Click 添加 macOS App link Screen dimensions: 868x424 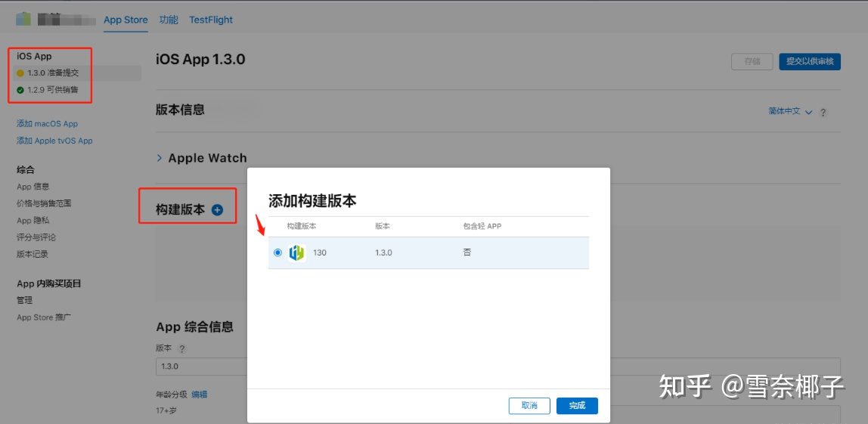(47, 124)
